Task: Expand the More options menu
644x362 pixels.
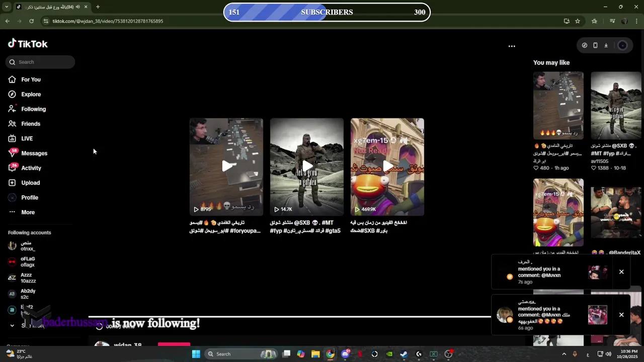Action: tap(22, 212)
